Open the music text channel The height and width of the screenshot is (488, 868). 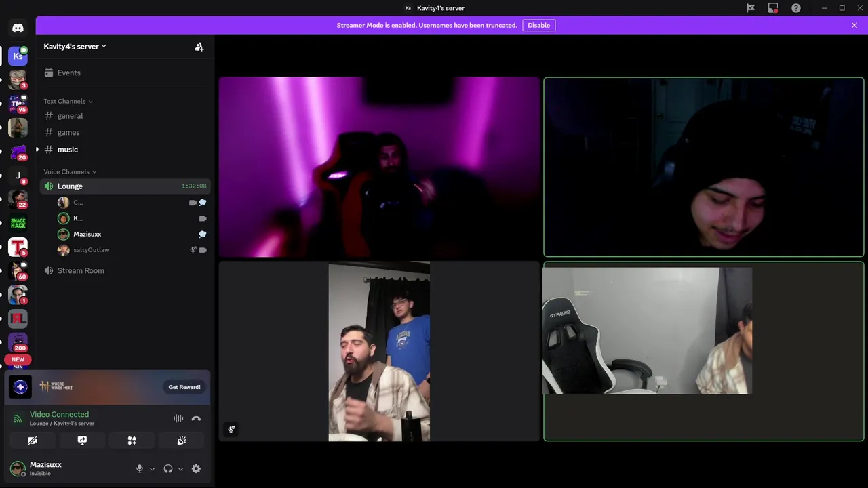tap(125, 150)
